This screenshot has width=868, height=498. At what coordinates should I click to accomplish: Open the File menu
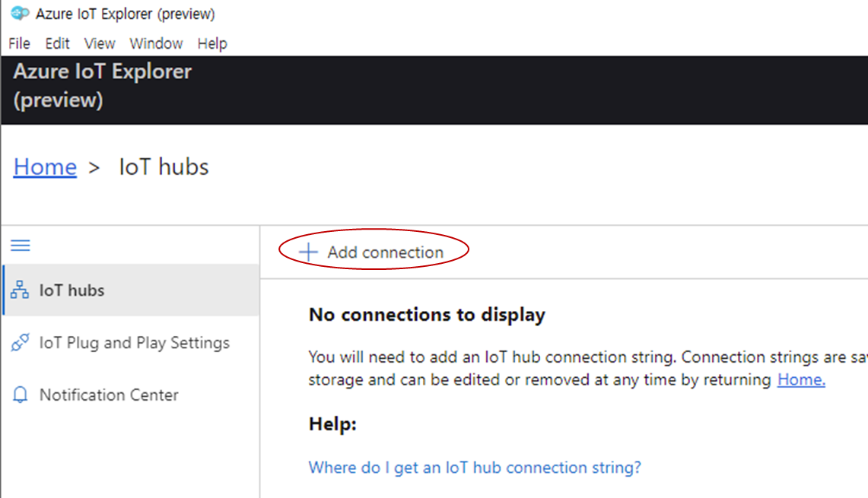(x=19, y=43)
